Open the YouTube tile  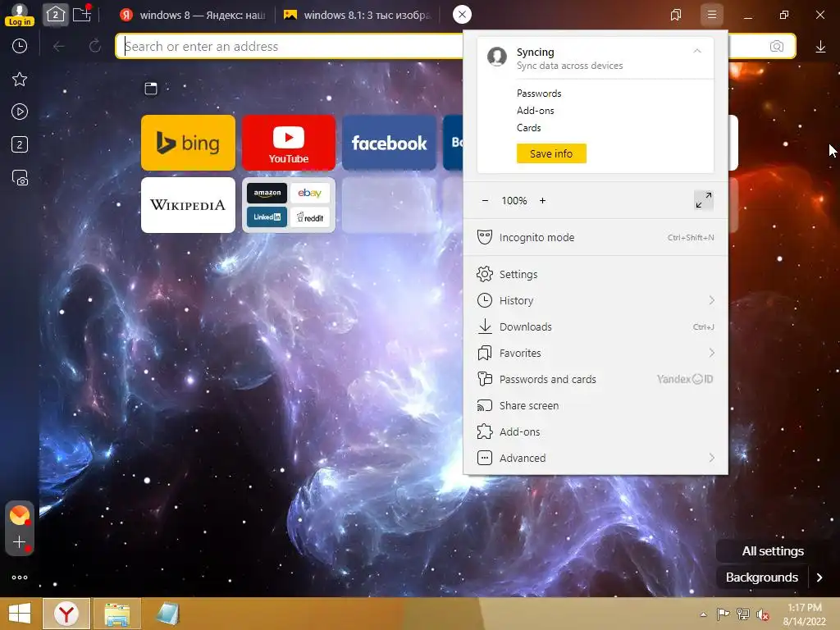[x=289, y=143]
